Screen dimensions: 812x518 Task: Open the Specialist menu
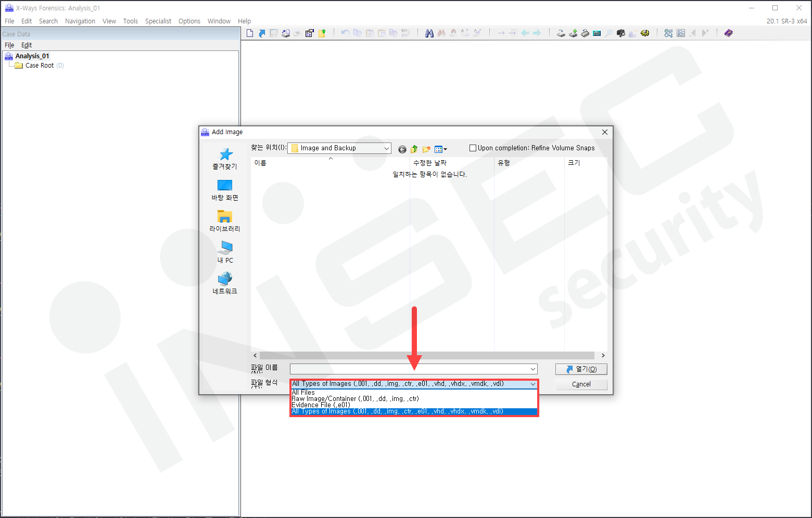(x=158, y=21)
